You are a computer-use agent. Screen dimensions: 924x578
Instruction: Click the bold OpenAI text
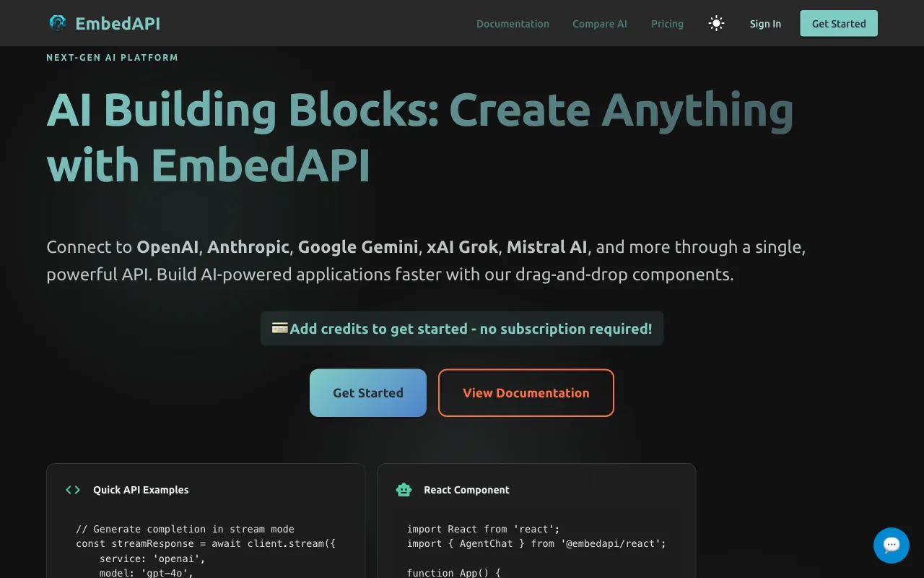pos(167,247)
